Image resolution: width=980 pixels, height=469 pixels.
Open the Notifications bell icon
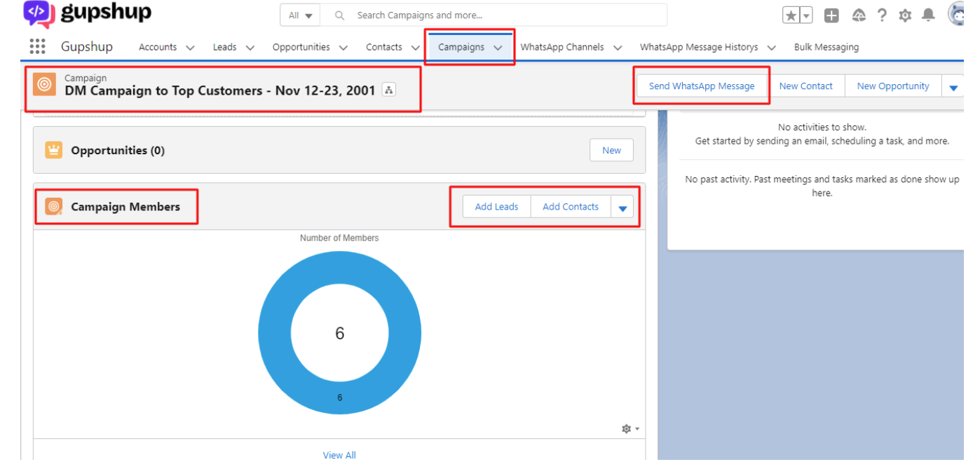pyautogui.click(x=928, y=15)
